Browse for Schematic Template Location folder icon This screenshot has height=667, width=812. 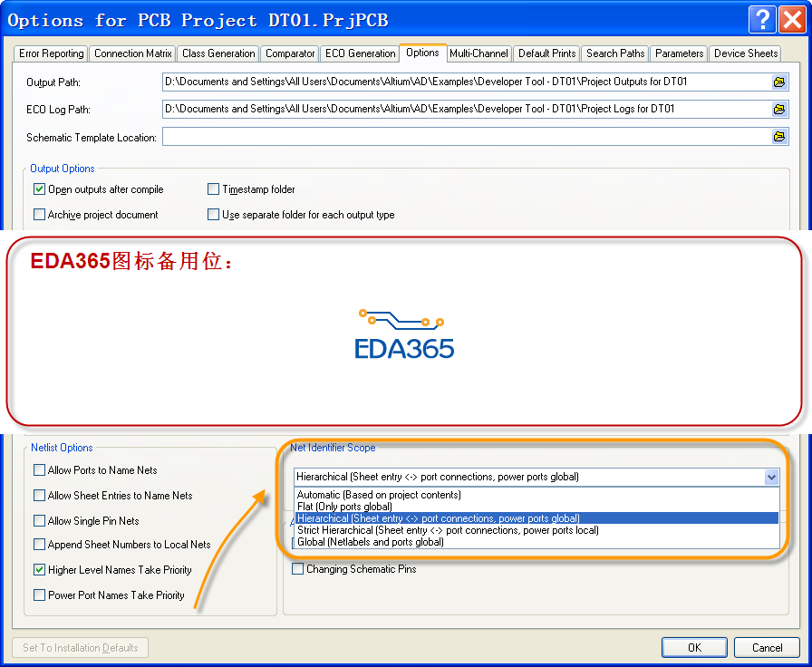point(778,137)
